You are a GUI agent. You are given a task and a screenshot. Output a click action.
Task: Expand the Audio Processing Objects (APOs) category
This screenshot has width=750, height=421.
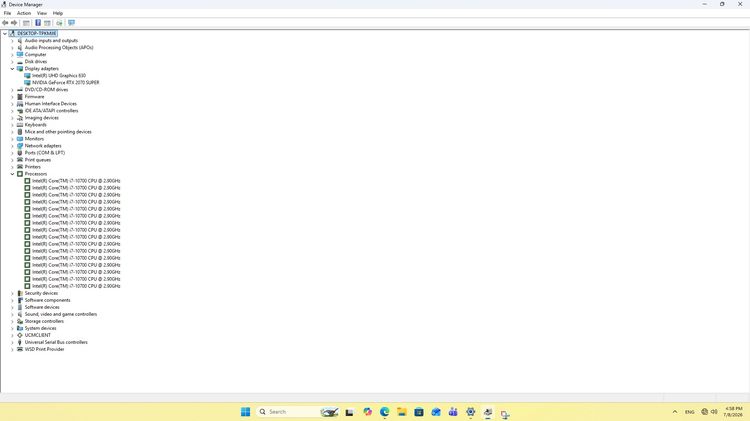[x=12, y=48]
